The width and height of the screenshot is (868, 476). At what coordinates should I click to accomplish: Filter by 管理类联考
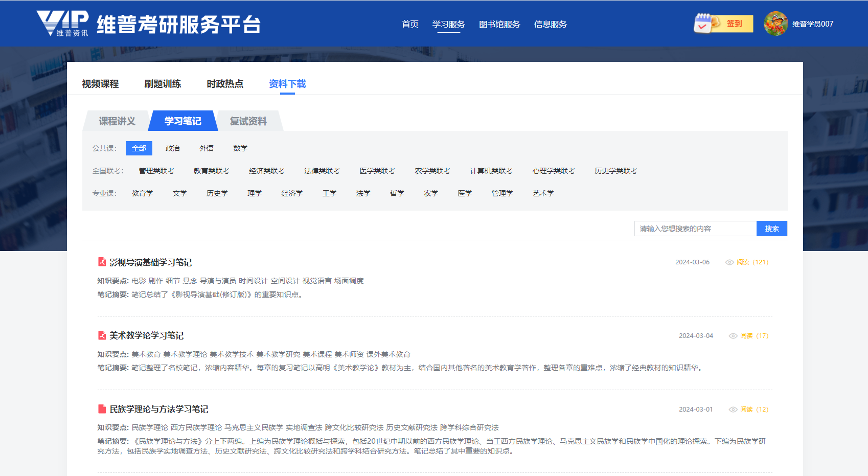click(x=156, y=171)
